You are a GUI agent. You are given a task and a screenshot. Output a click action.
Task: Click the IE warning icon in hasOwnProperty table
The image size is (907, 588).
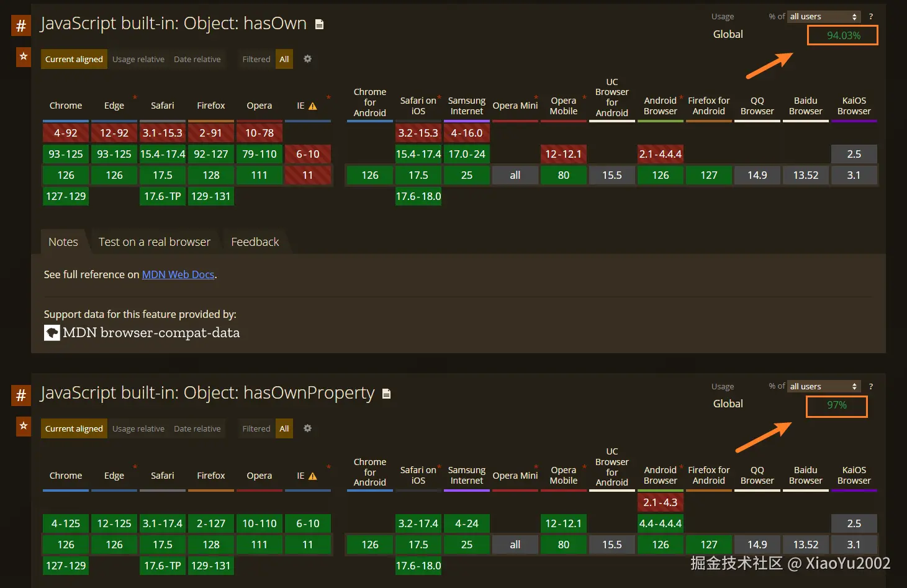313,476
